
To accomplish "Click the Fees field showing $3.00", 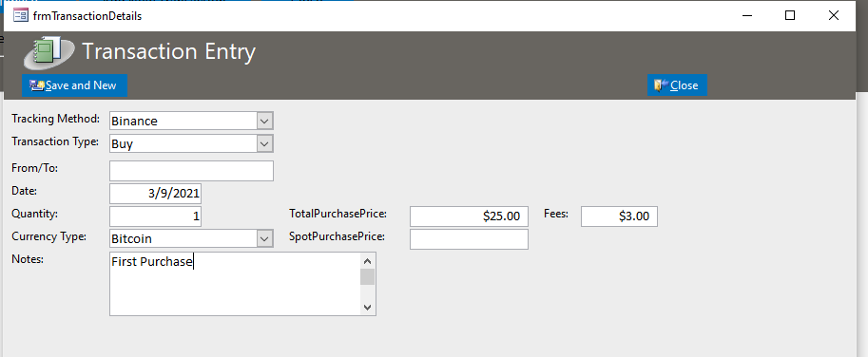I will [x=619, y=216].
